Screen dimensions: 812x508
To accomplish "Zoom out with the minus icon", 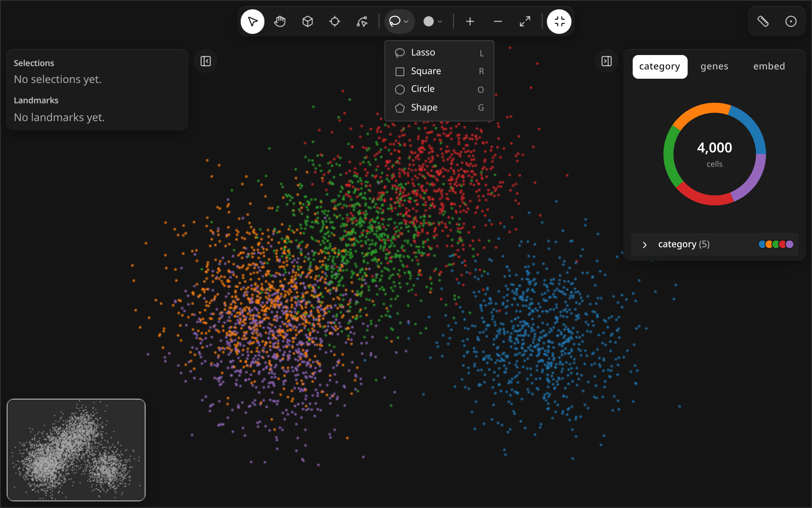I will click(x=498, y=22).
